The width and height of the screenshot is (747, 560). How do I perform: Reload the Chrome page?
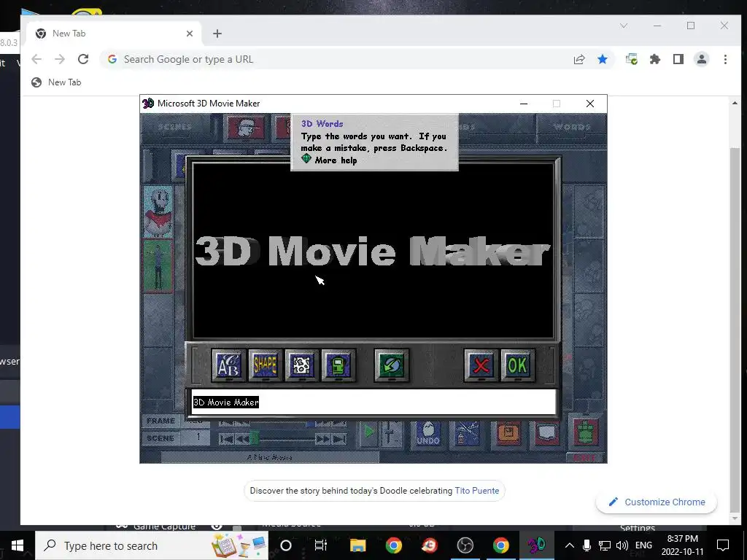(83, 59)
